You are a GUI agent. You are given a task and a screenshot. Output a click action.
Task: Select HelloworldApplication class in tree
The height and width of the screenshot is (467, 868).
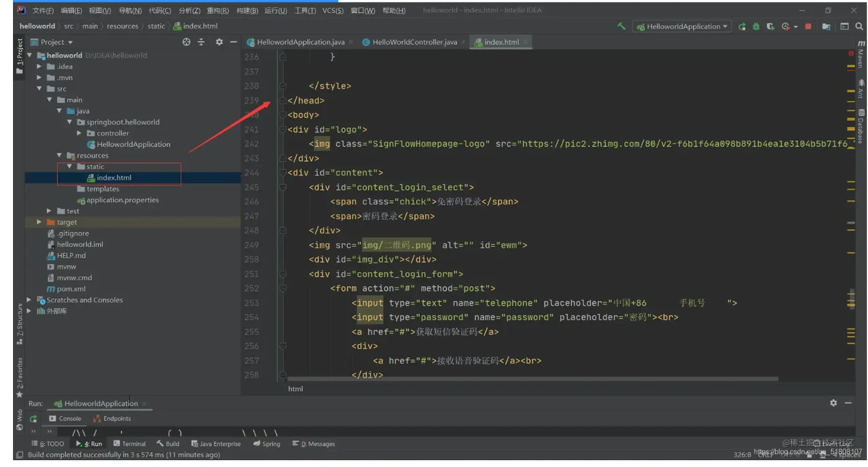tap(133, 145)
